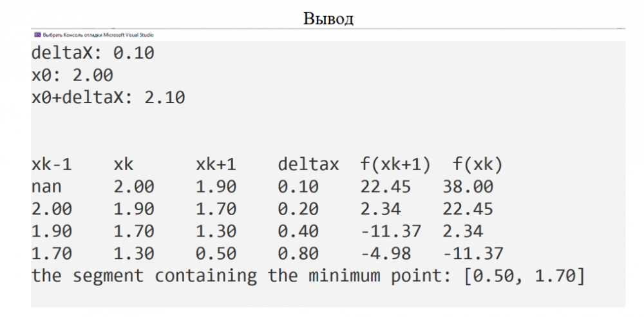This screenshot has height=317, width=644.
Task: Click the value 38.00 in the table
Action: pos(468,187)
